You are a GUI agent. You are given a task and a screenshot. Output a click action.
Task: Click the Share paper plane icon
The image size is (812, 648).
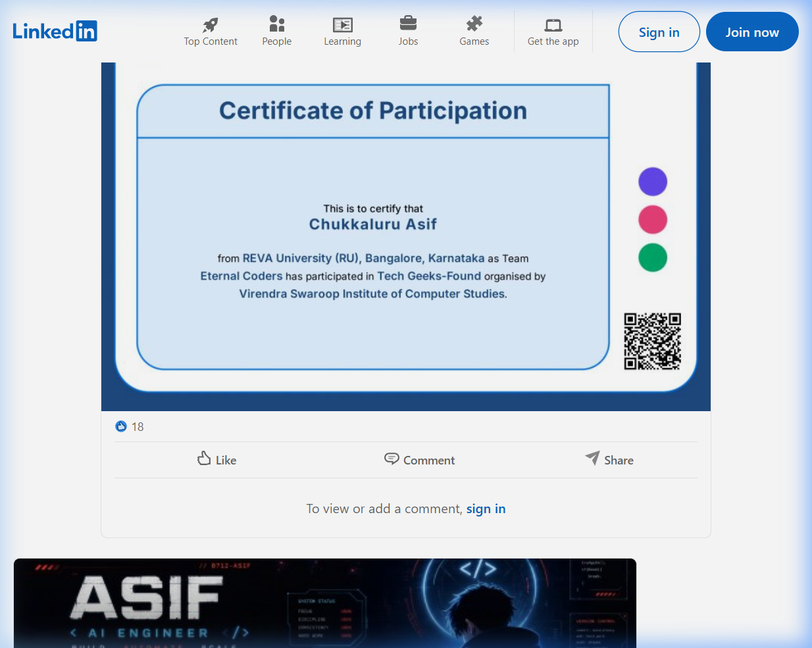point(592,458)
